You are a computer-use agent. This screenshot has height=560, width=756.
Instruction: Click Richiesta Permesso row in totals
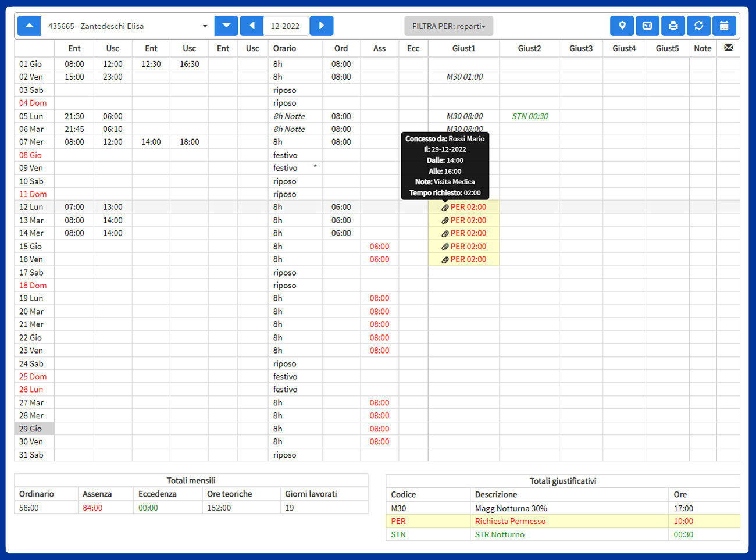point(510,521)
